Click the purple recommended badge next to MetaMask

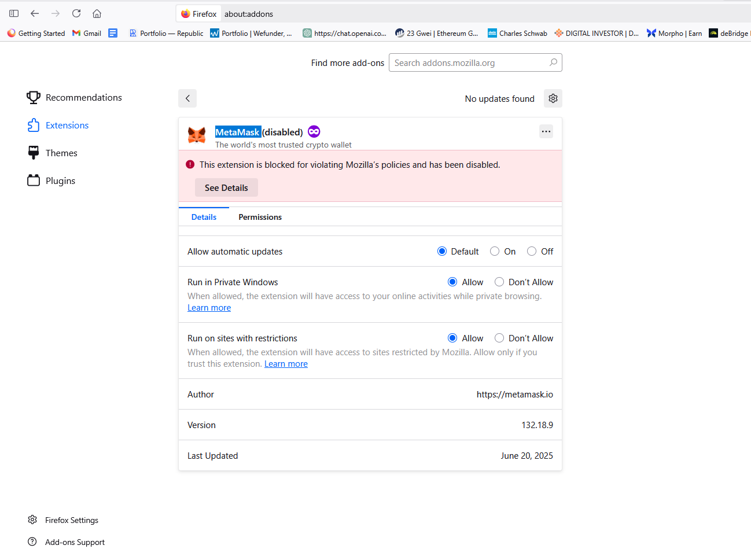(x=314, y=131)
